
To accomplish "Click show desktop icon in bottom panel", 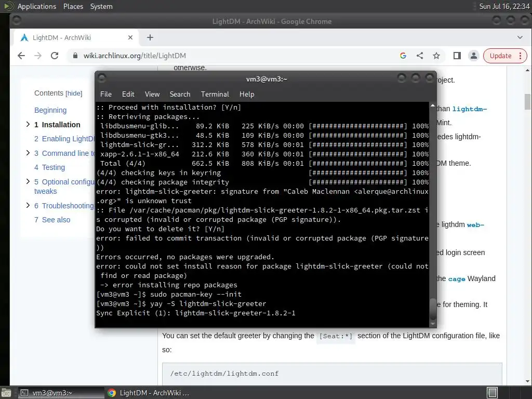I will pos(6,393).
